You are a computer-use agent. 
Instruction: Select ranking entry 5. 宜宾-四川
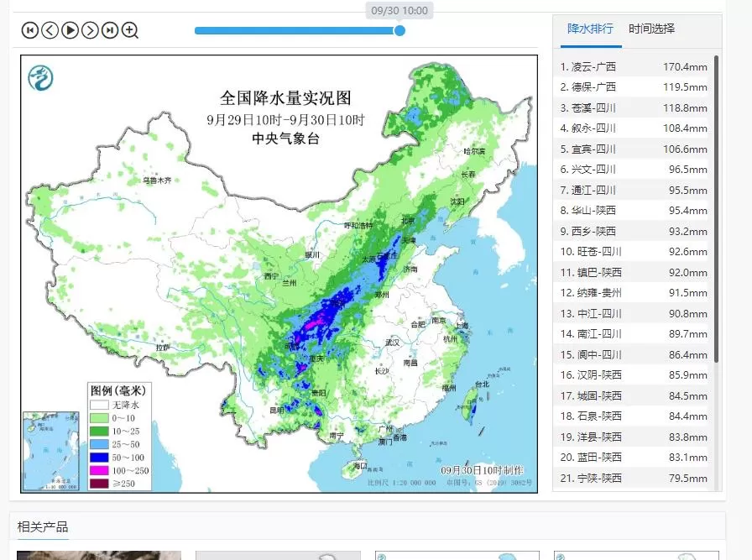click(x=634, y=149)
